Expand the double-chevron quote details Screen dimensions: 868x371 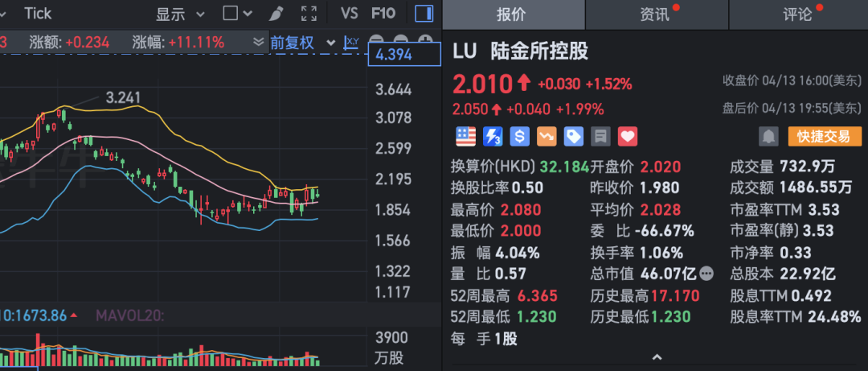click(258, 42)
